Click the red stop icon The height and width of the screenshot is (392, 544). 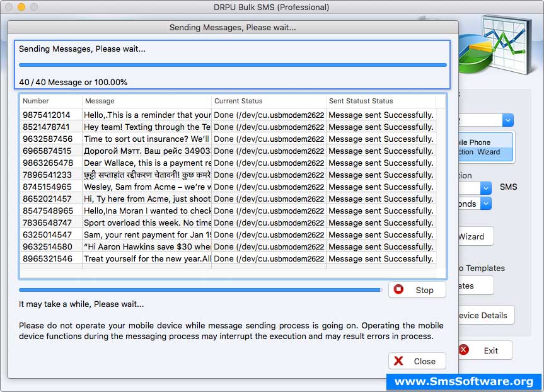pyautogui.click(x=398, y=289)
